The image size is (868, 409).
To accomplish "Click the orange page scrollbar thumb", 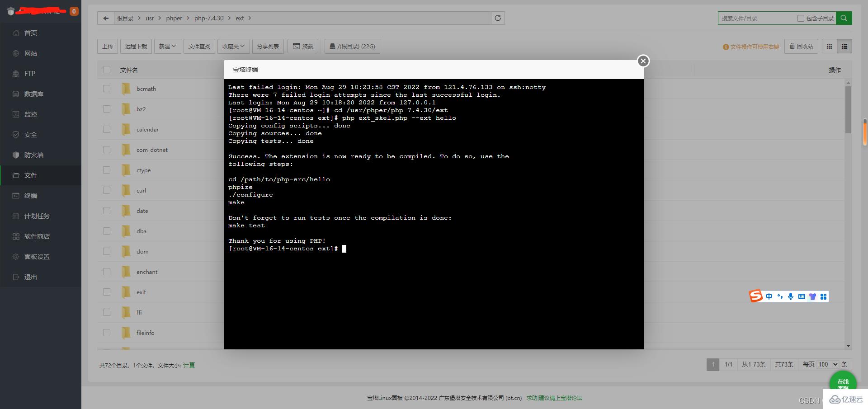I will tap(865, 132).
